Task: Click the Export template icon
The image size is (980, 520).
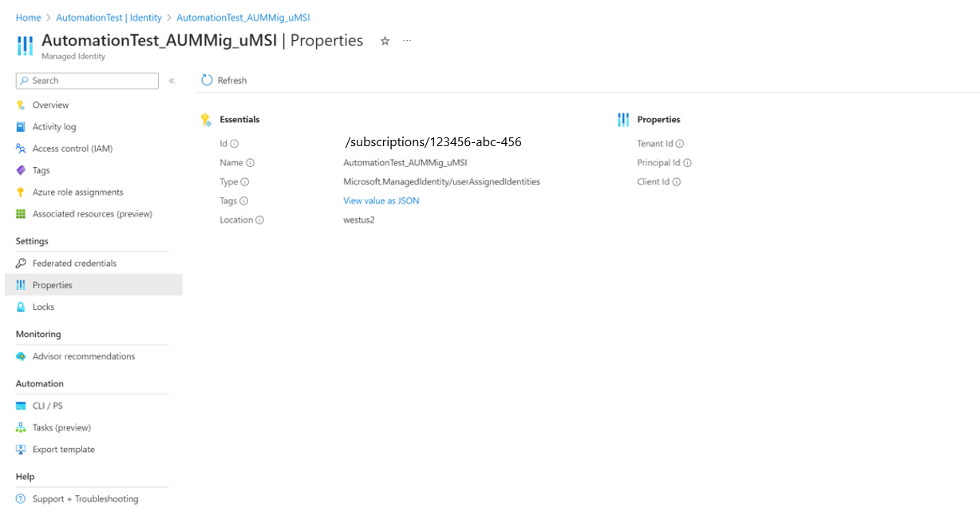Action: 21,450
